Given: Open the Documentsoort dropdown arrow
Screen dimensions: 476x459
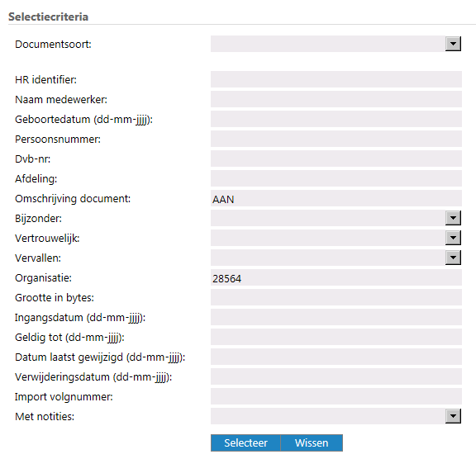Looking at the screenshot, I should pyautogui.click(x=453, y=44).
